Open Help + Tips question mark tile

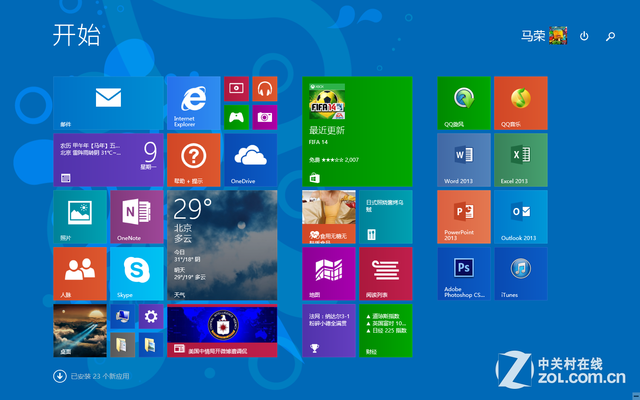coord(193,160)
